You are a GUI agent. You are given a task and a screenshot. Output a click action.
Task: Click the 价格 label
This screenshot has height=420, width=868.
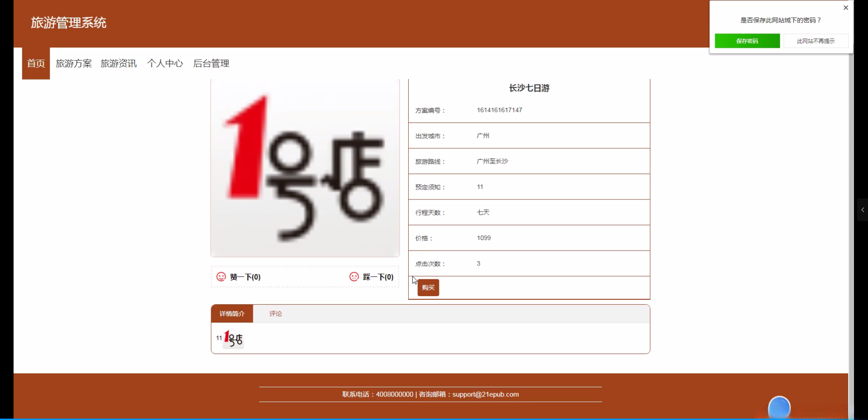[424, 238]
